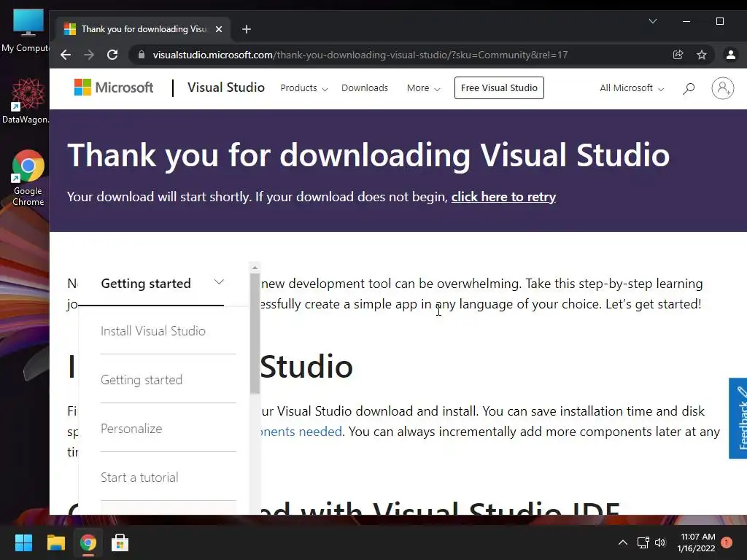Click the share page icon in address bar
747x560 pixels.
click(678, 55)
